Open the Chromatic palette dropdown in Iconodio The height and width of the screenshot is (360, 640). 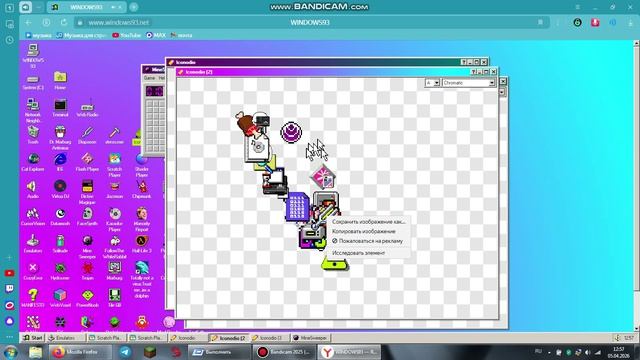[x=469, y=83]
